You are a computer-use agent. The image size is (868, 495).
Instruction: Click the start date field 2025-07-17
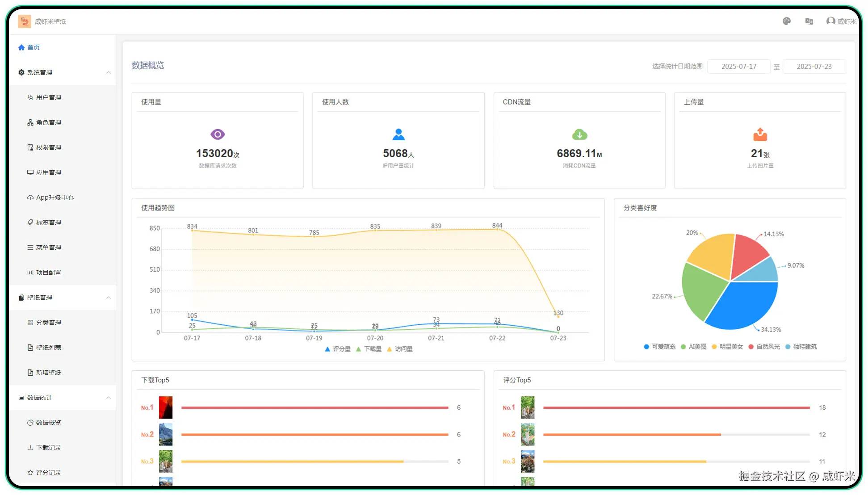[x=738, y=67]
